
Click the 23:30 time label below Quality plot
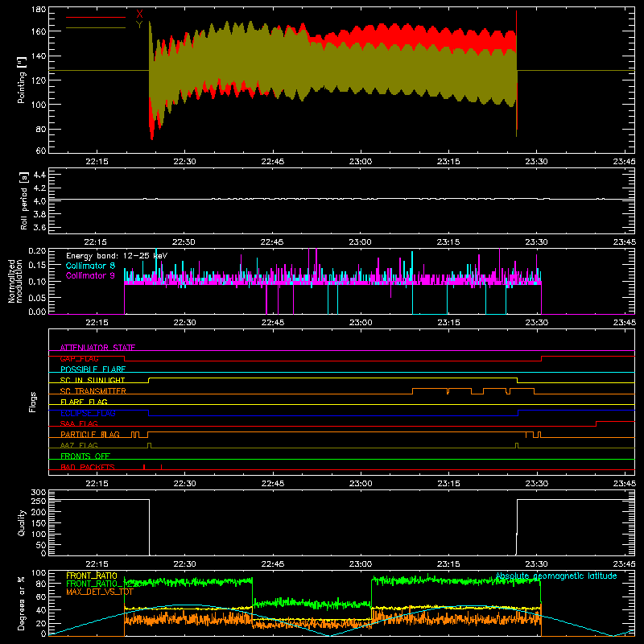click(536, 564)
